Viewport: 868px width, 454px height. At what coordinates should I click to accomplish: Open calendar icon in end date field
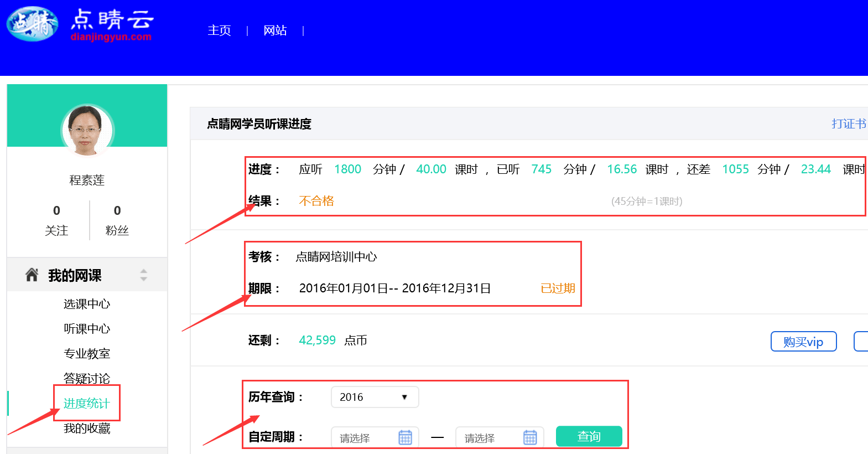pos(529,437)
